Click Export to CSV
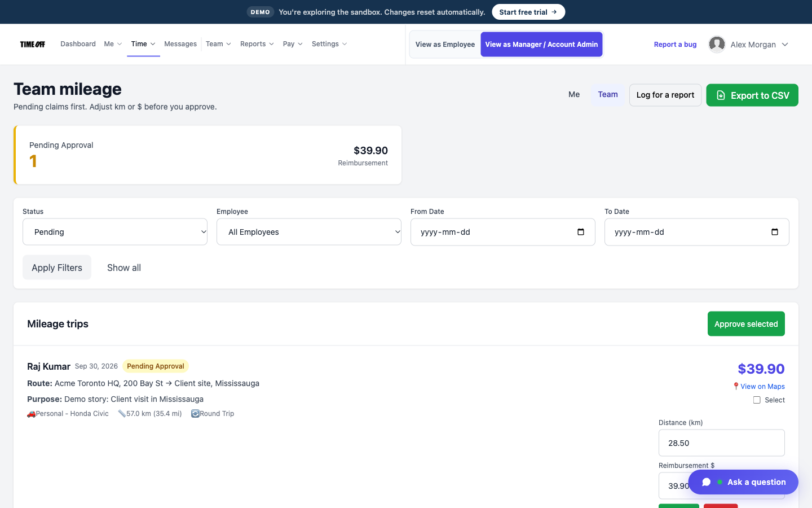 752,95
